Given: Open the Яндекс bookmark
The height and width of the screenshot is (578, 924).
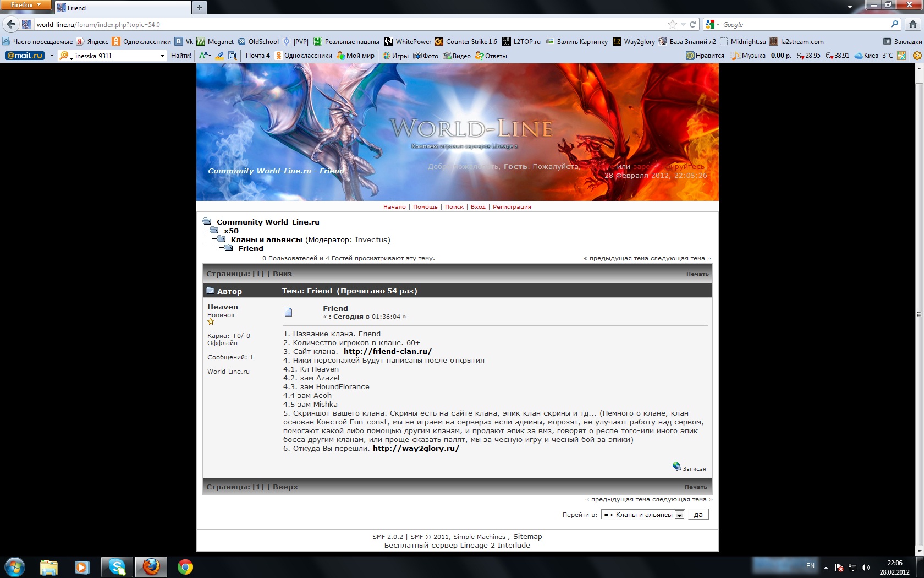Looking at the screenshot, I should (x=92, y=41).
